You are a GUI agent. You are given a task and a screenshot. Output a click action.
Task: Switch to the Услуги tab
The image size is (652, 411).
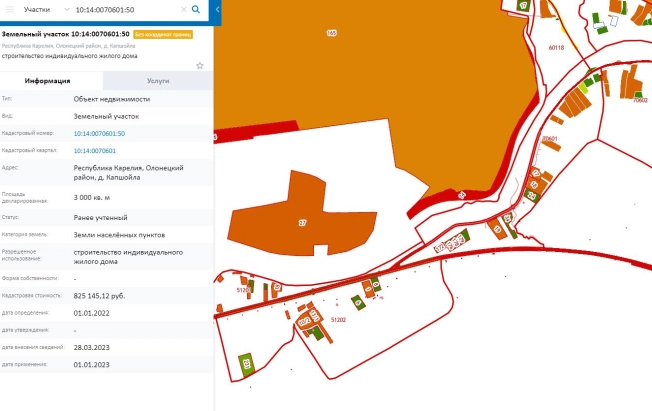158,81
